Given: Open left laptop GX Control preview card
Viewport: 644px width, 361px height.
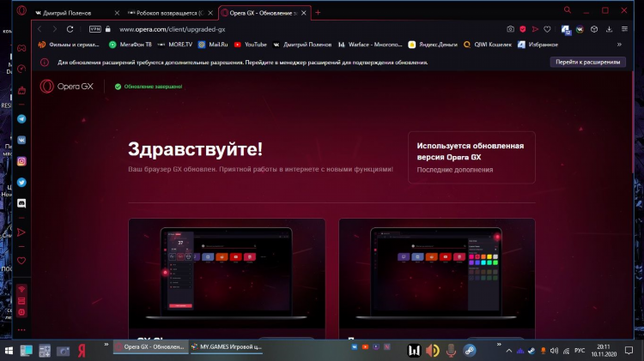Looking at the screenshot, I should (227, 278).
